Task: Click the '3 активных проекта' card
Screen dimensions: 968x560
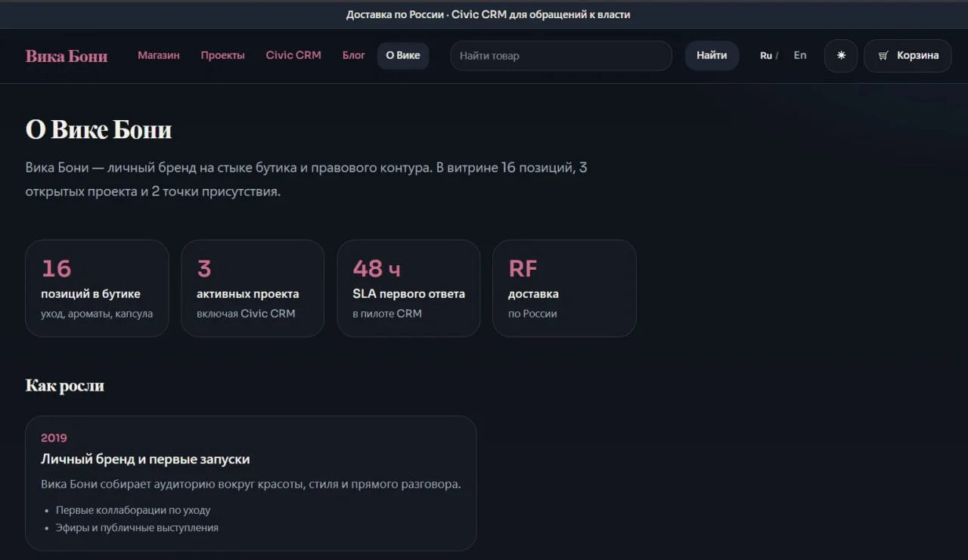Action: click(253, 288)
